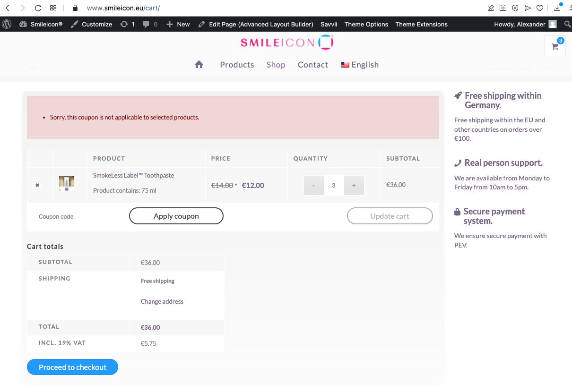Increase quantity with the plus button

[x=354, y=185]
